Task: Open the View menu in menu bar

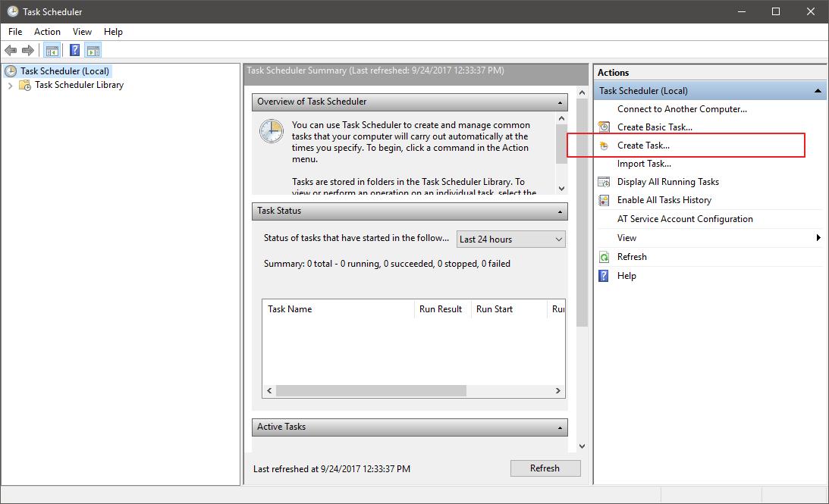Action: [82, 32]
